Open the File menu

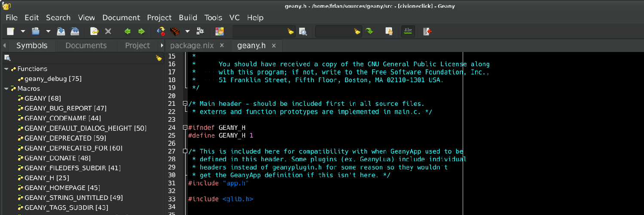coord(12,18)
